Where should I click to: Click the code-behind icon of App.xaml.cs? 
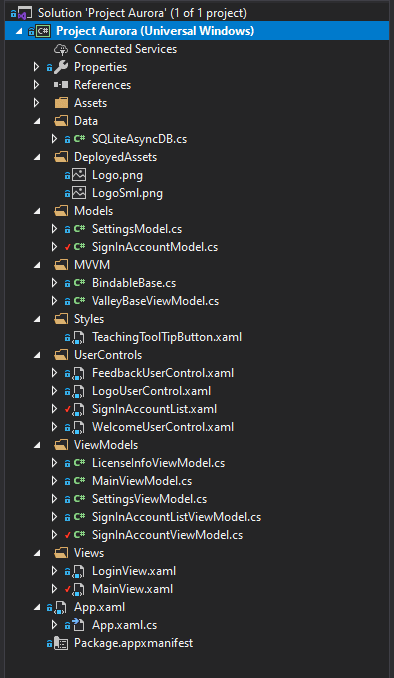[79, 625]
